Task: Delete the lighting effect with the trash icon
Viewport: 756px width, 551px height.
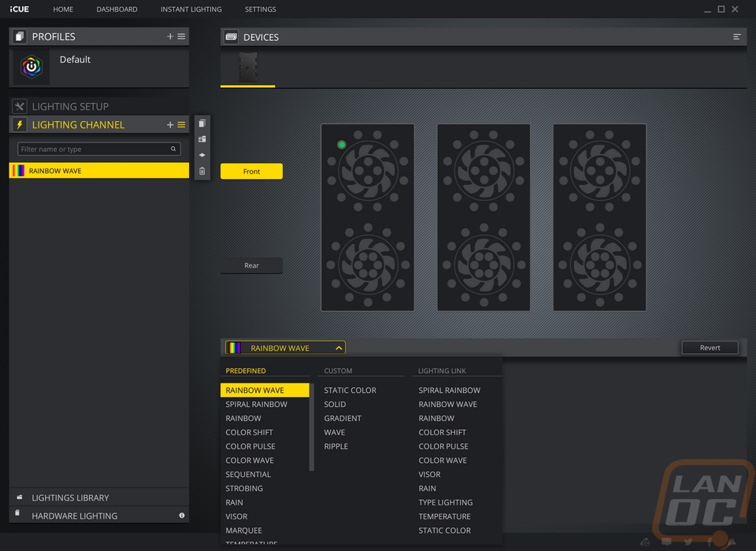Action: pyautogui.click(x=202, y=171)
